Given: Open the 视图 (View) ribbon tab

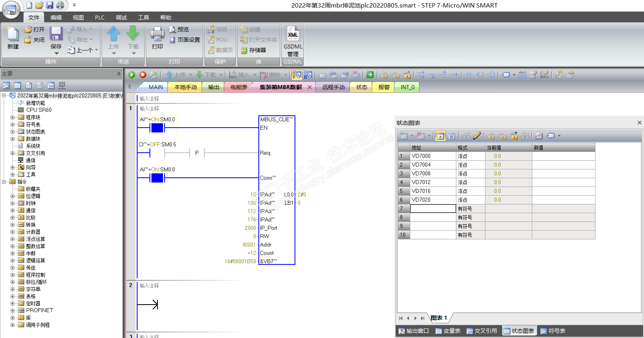Looking at the screenshot, I should (78, 17).
